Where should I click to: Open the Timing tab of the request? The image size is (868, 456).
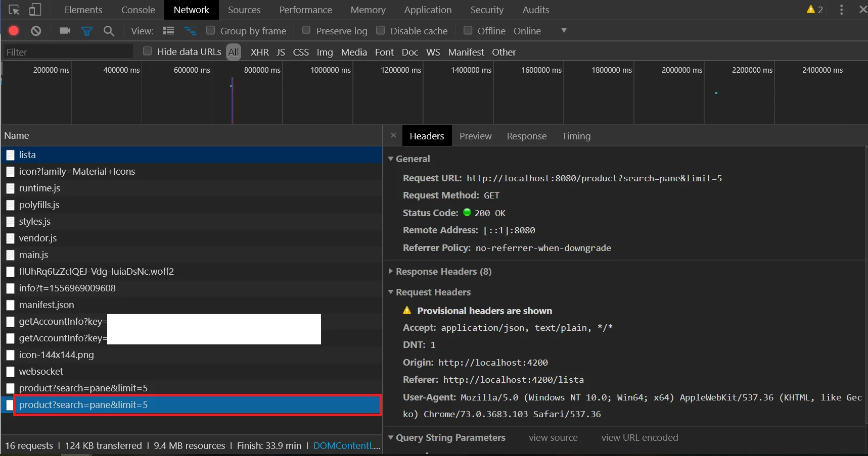pos(576,136)
